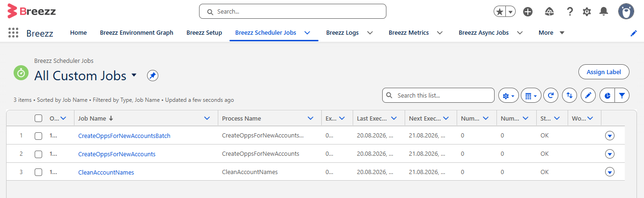Click the global Search field
Viewport: 644px width, 198px height.
[x=293, y=11]
